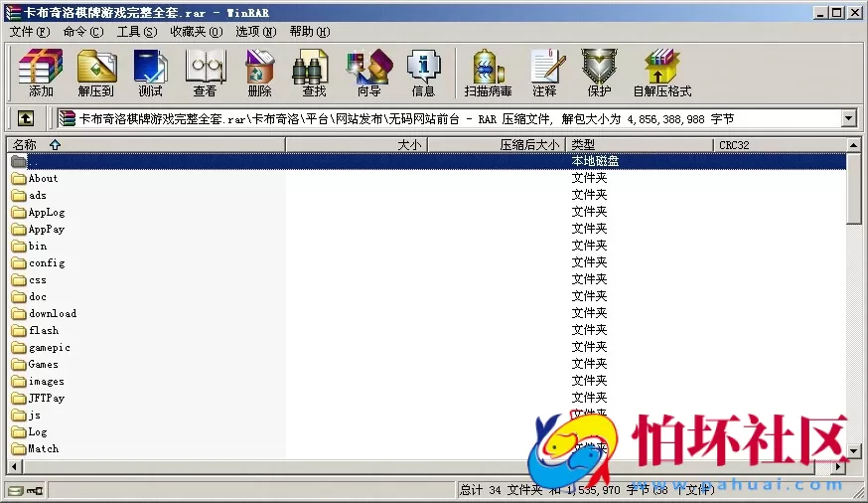Sort by Name (名称) column header
The height and width of the screenshot is (503, 868).
[146, 145]
